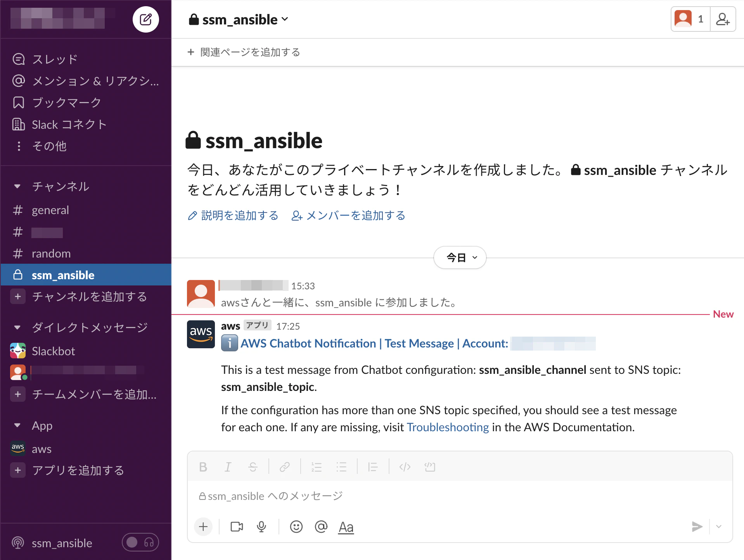The height and width of the screenshot is (560, 744).
Task: Toggle code block formatting
Action: pos(430,467)
